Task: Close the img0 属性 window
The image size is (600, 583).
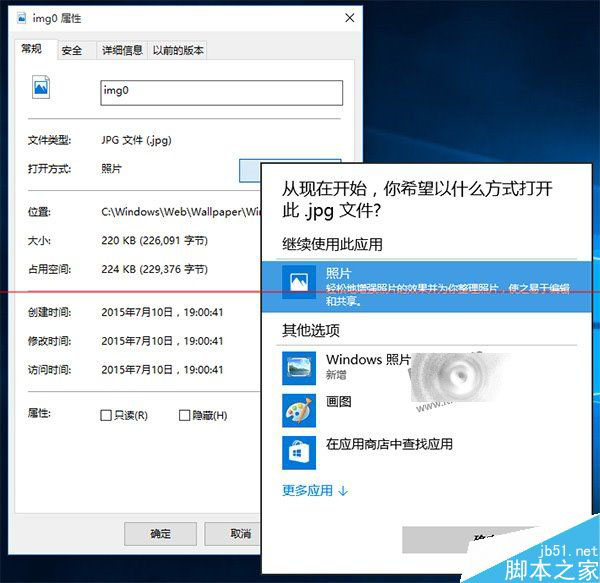Action: 349,18
